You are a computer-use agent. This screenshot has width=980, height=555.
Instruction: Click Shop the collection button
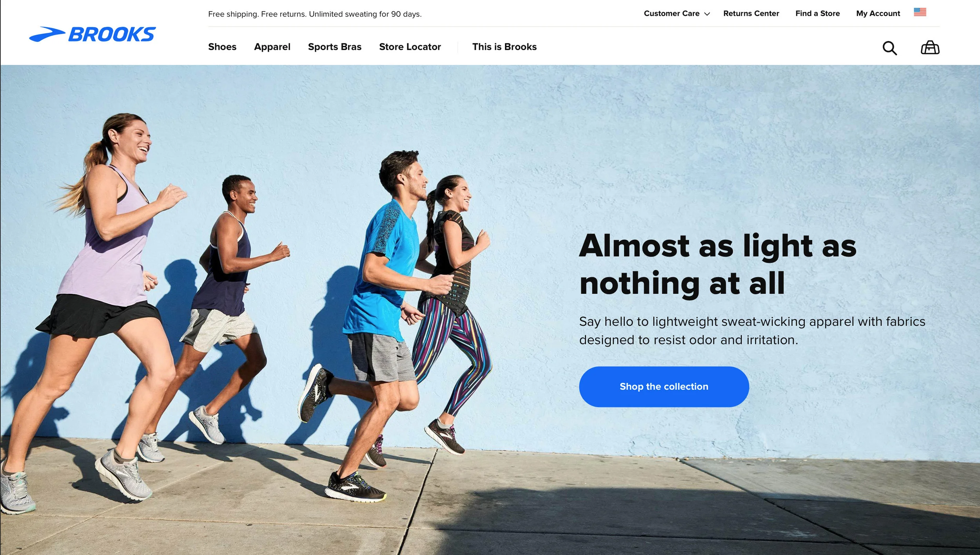click(x=664, y=387)
